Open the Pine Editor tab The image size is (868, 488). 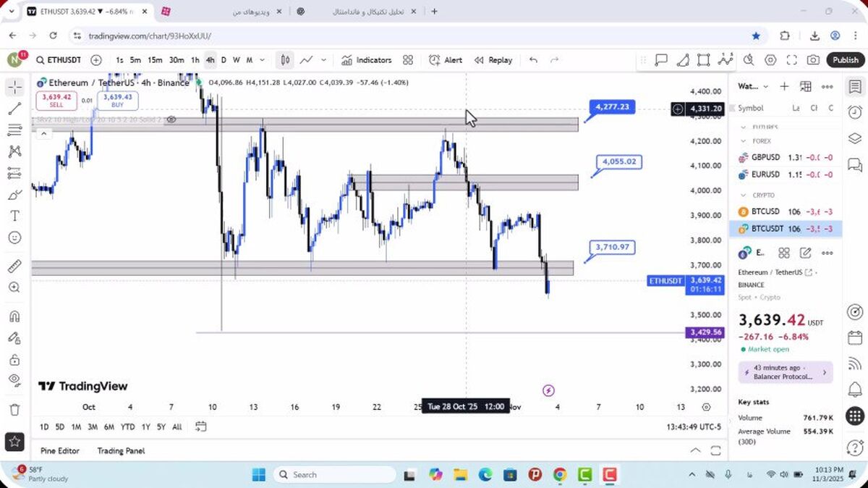(x=60, y=450)
